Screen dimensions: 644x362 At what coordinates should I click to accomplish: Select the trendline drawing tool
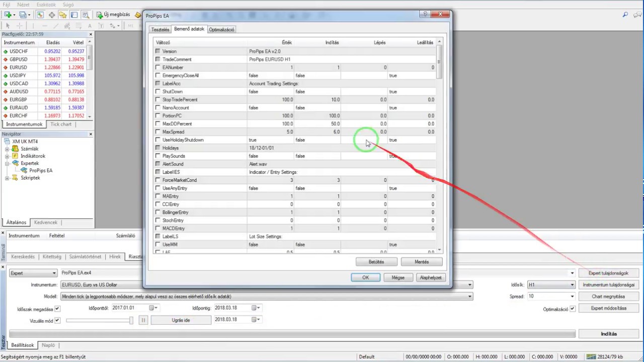point(56,26)
